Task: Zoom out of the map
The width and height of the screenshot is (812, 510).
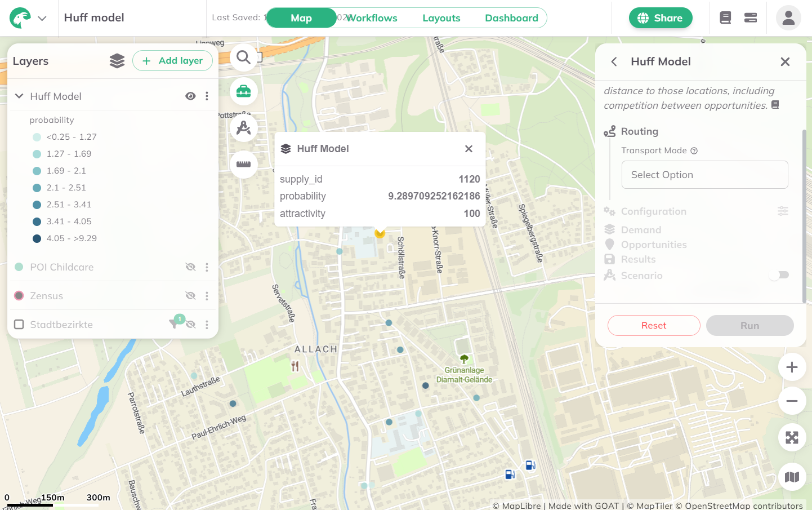Action: coord(792,401)
